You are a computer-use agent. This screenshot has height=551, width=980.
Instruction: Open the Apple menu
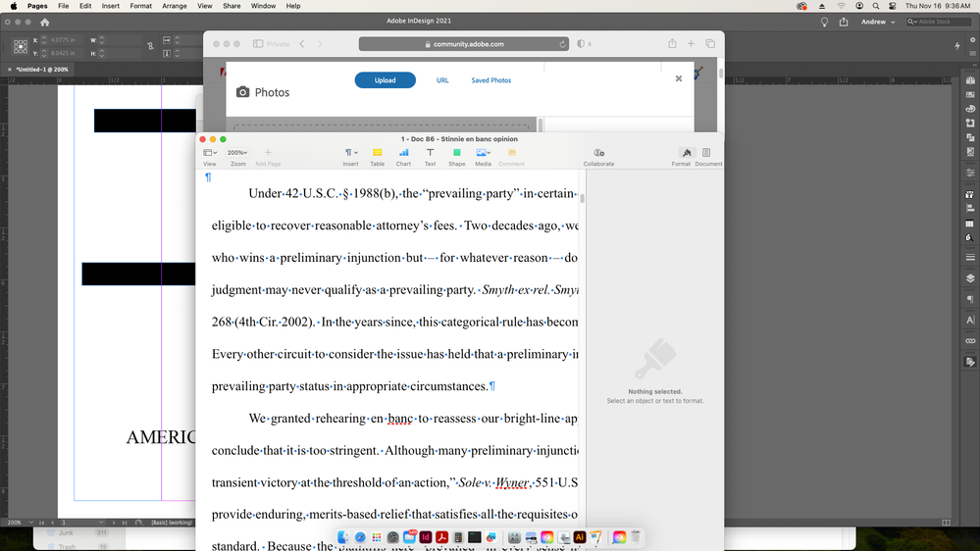click(14, 6)
